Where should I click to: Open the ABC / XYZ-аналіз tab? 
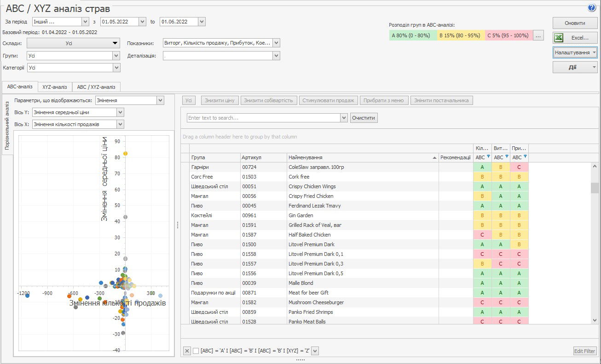(96, 87)
